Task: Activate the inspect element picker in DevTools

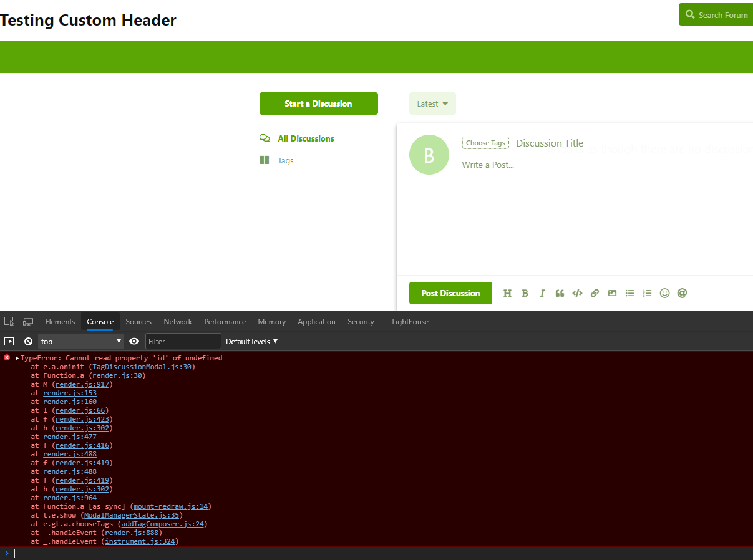Action: click(9, 321)
